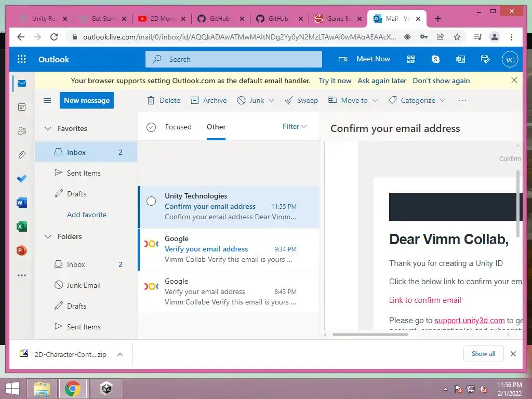Screen dimensions: 532x399
Task: Show hidden system tray icons
Action: pyautogui.click(x=445, y=389)
